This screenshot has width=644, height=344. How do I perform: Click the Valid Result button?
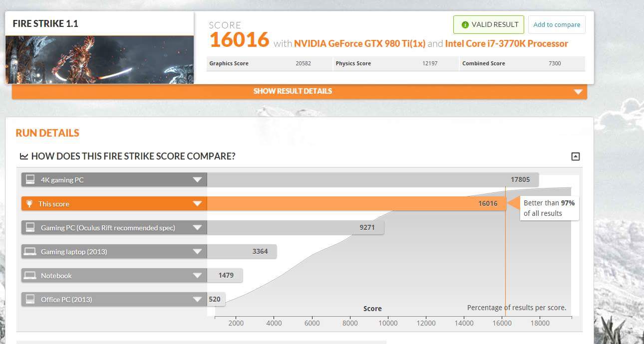click(489, 24)
